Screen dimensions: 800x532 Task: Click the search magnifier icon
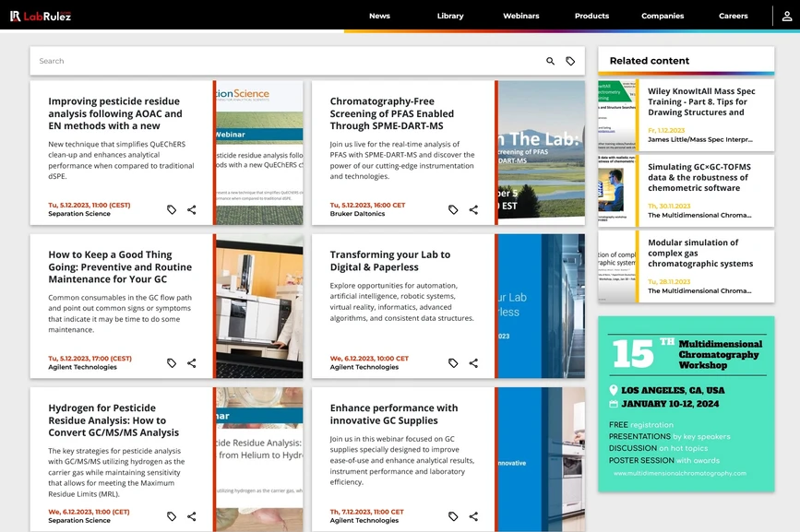(550, 61)
